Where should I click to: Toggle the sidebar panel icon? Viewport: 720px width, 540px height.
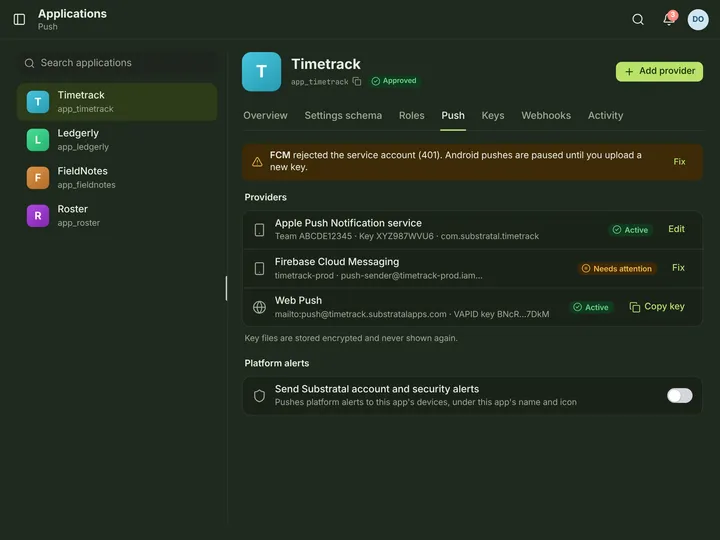pos(19,19)
